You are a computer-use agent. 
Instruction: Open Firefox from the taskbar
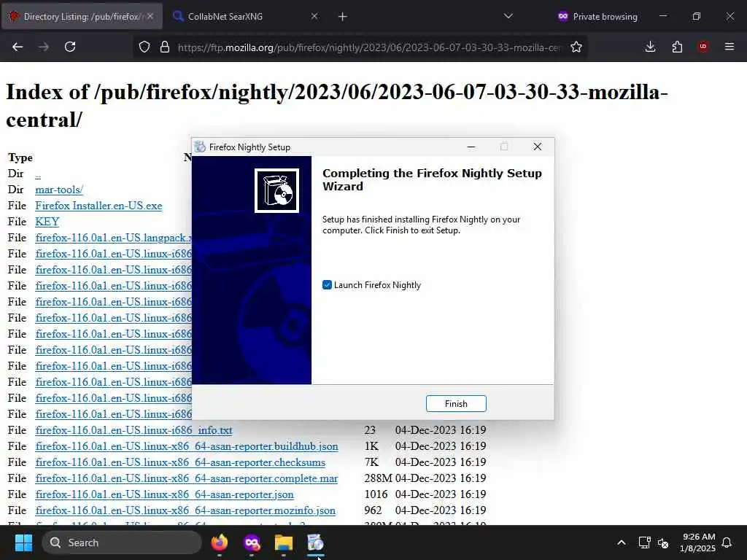pos(220,542)
